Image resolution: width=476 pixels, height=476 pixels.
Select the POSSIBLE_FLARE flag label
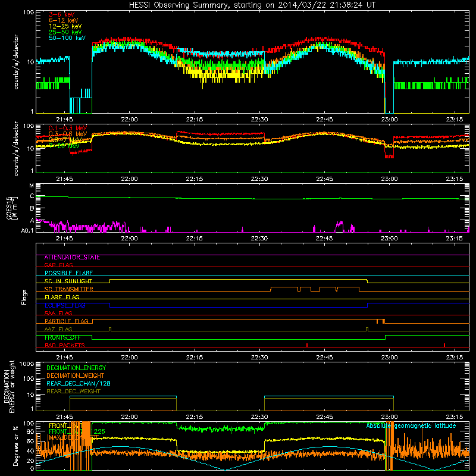68,273
